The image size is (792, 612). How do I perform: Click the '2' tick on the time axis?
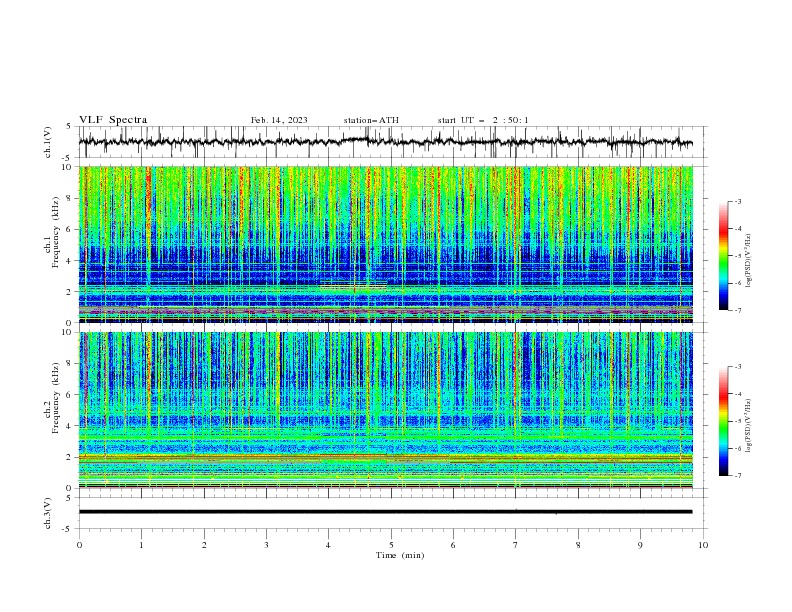204,545
